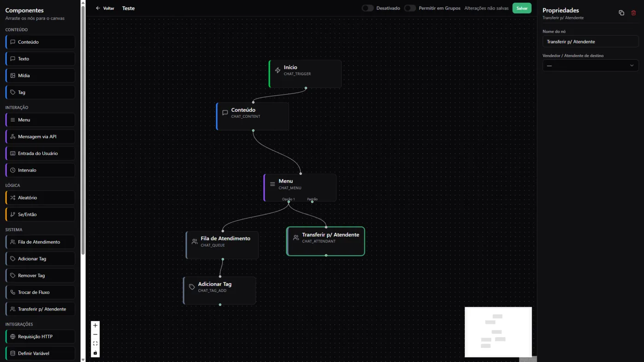This screenshot has height=362, width=644.
Task: Select the Início node on the canvas
Action: tap(305, 74)
